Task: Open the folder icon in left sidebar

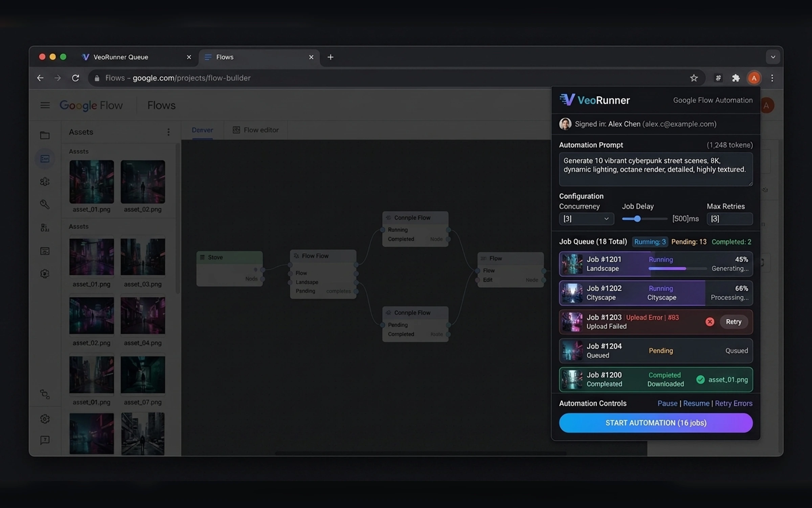Action: click(x=45, y=135)
